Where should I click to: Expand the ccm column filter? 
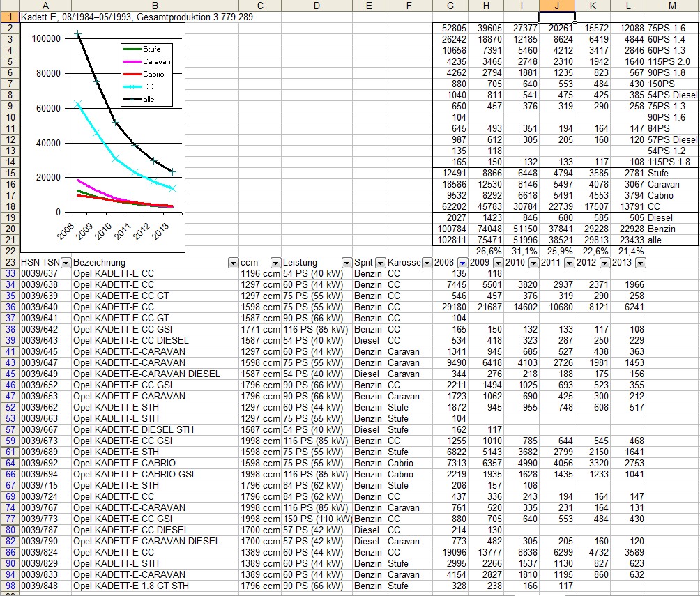pyautogui.click(x=275, y=263)
